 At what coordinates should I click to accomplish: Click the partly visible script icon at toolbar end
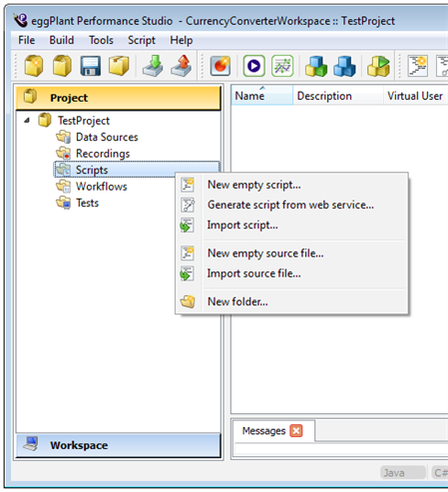click(442, 66)
